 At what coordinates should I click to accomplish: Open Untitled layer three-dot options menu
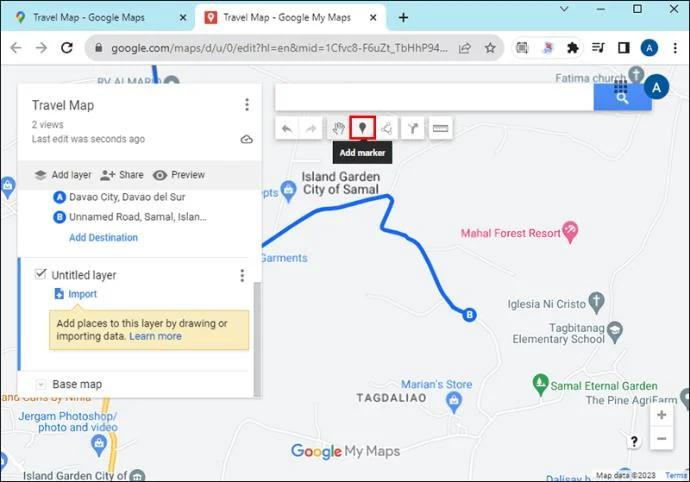pyautogui.click(x=242, y=276)
